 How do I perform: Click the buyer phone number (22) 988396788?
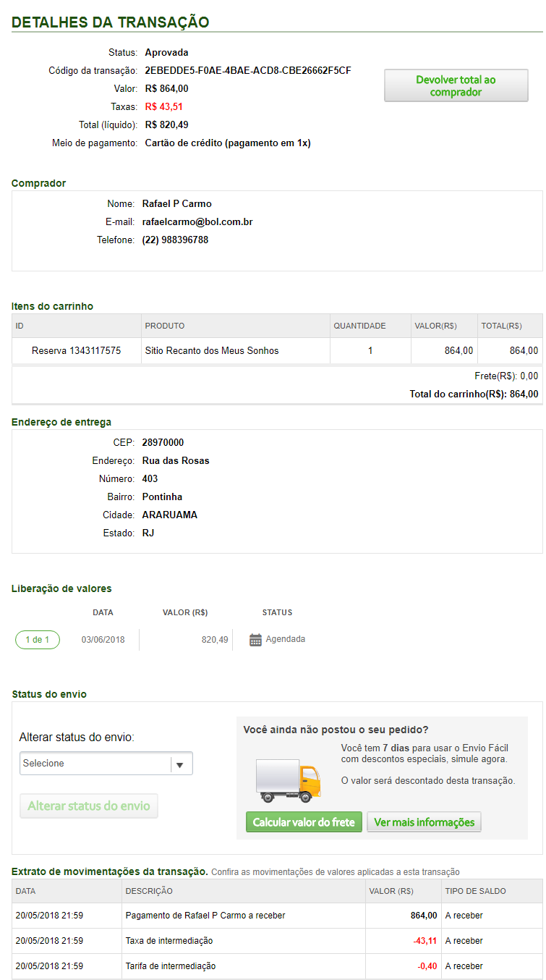click(x=175, y=240)
